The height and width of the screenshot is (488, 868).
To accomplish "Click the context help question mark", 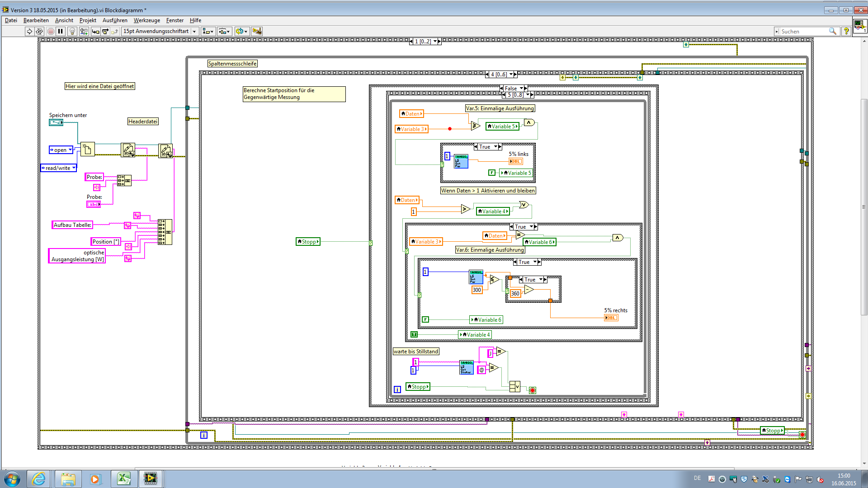I will coord(846,31).
